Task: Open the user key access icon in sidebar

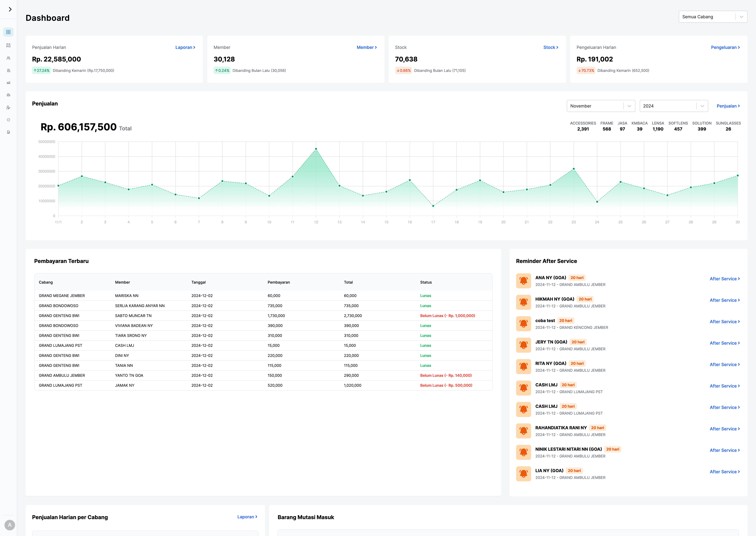Action: click(x=8, y=108)
